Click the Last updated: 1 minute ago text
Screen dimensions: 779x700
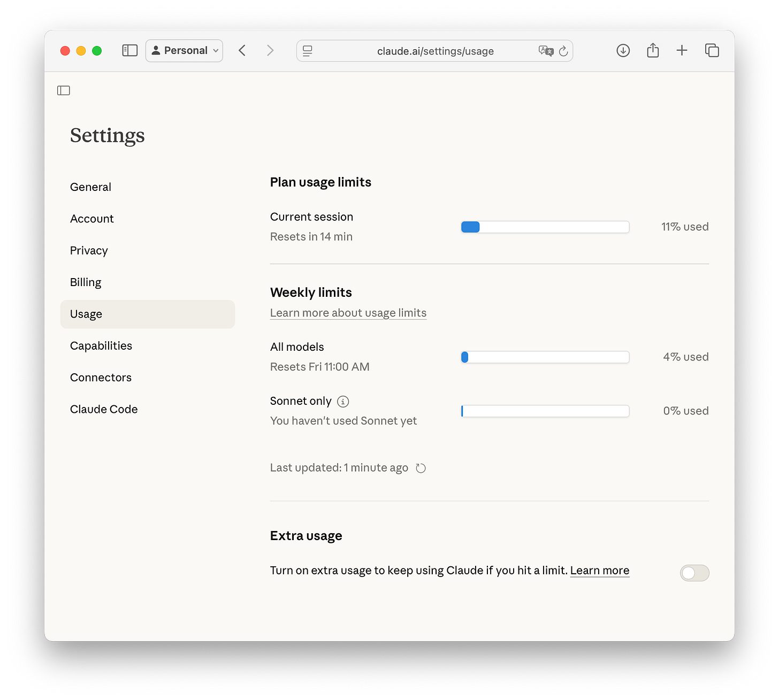click(x=339, y=468)
